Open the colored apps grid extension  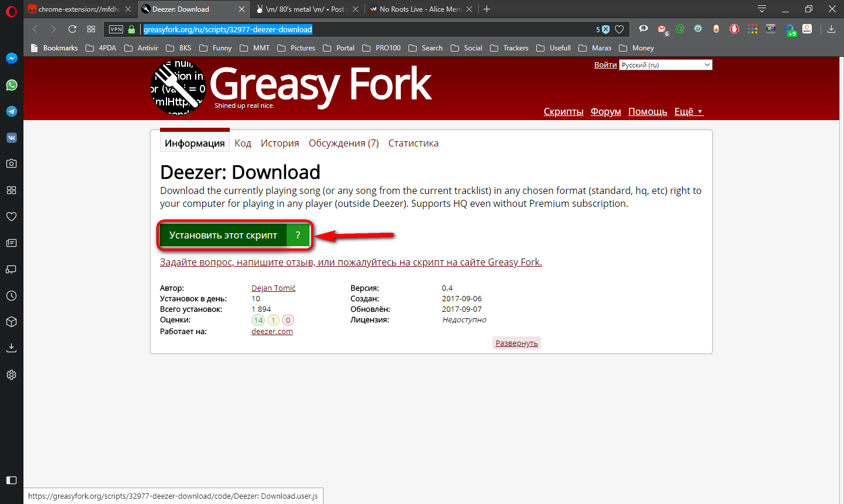pyautogui.click(x=753, y=29)
